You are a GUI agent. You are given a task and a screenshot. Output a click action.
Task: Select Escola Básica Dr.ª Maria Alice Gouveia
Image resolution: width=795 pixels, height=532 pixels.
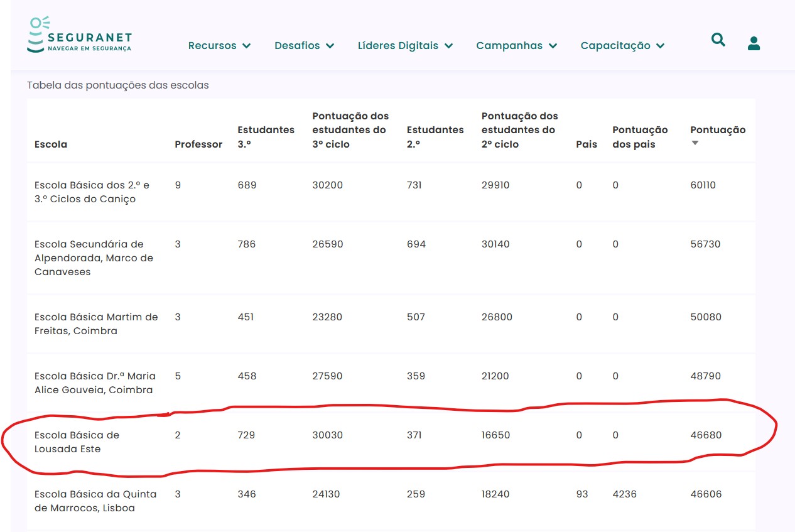(x=95, y=383)
